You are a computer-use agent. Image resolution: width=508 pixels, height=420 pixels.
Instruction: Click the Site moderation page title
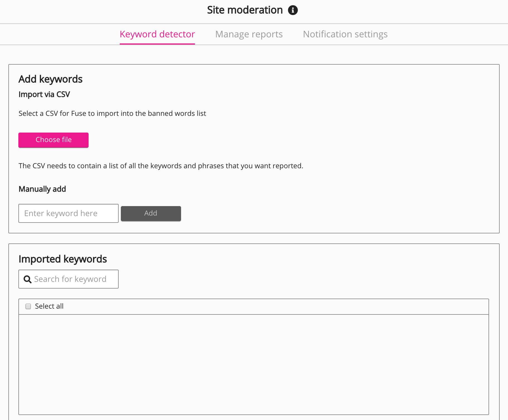tap(245, 10)
